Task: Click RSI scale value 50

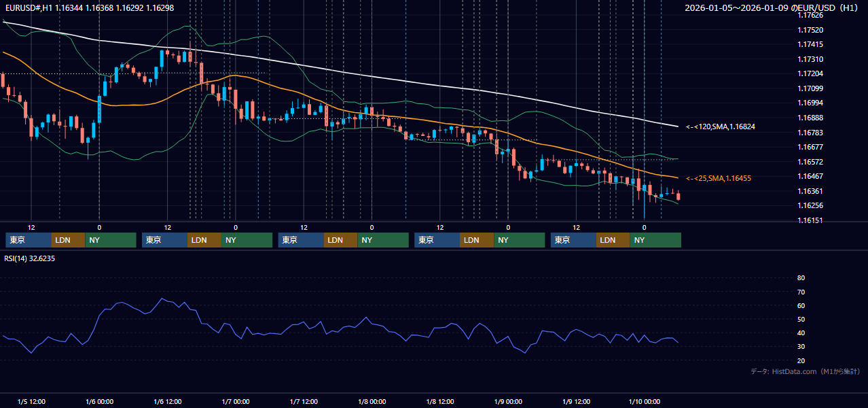Action: pyautogui.click(x=801, y=320)
